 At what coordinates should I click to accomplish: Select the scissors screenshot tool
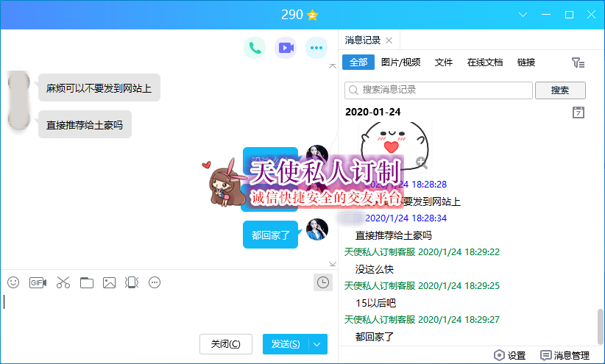tap(63, 282)
